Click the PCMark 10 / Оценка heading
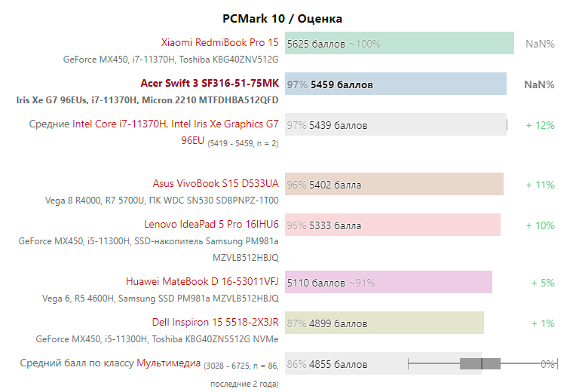The width and height of the screenshot is (576, 392). 282,19
